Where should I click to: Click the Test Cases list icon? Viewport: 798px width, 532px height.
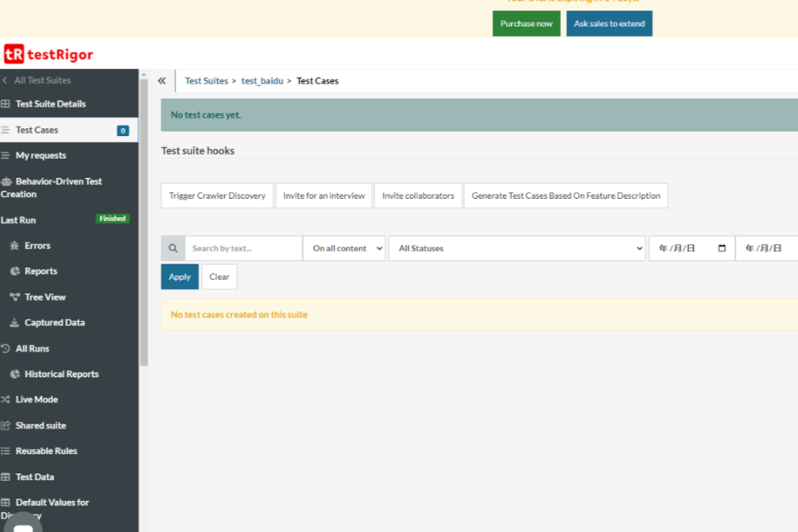click(x=6, y=130)
